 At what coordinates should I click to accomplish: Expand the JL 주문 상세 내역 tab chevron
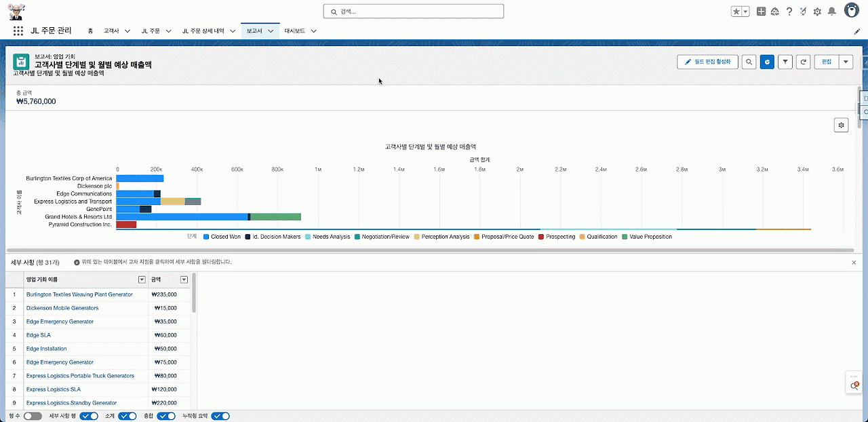coord(233,31)
